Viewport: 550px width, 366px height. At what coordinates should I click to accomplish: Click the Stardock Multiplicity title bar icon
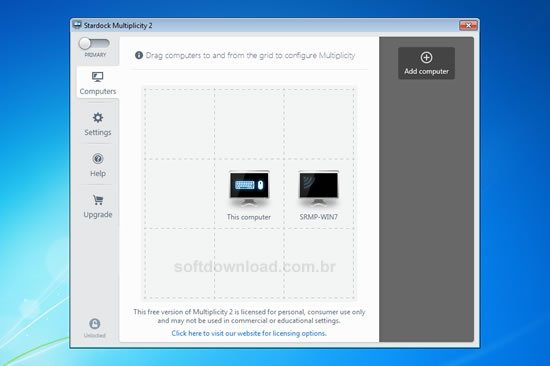(x=77, y=25)
